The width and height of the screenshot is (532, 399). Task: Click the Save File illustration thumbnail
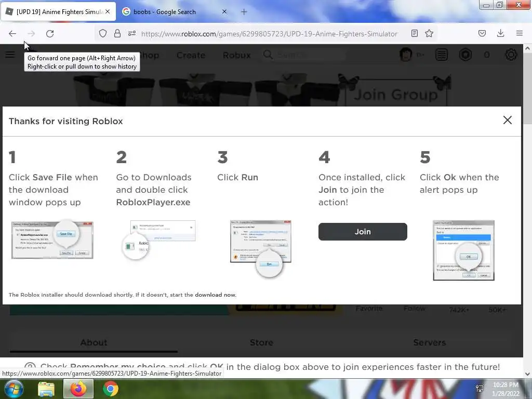tap(52, 240)
